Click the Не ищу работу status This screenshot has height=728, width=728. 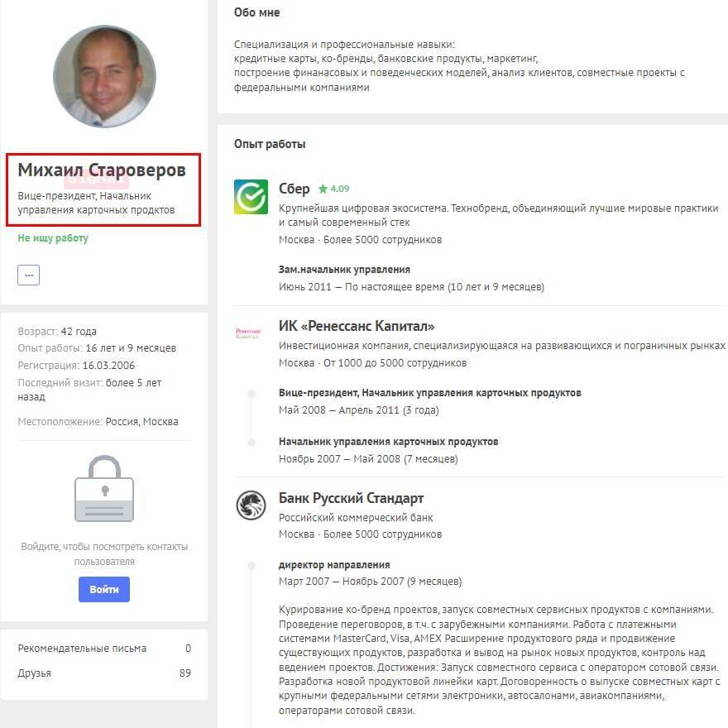(53, 238)
